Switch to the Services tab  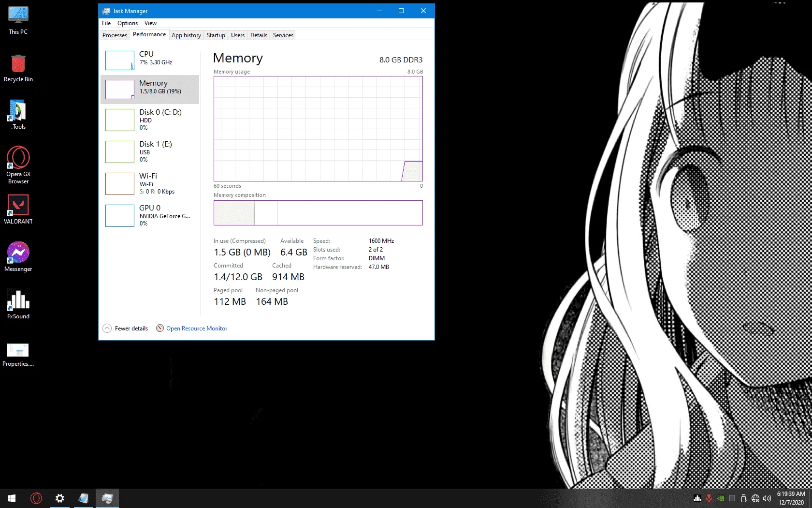(283, 35)
